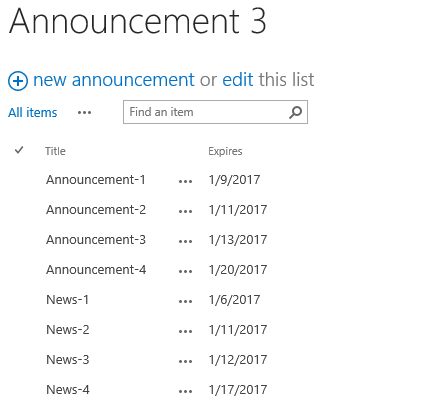
Task: Click the plus circle new item icon
Action: coord(18,81)
